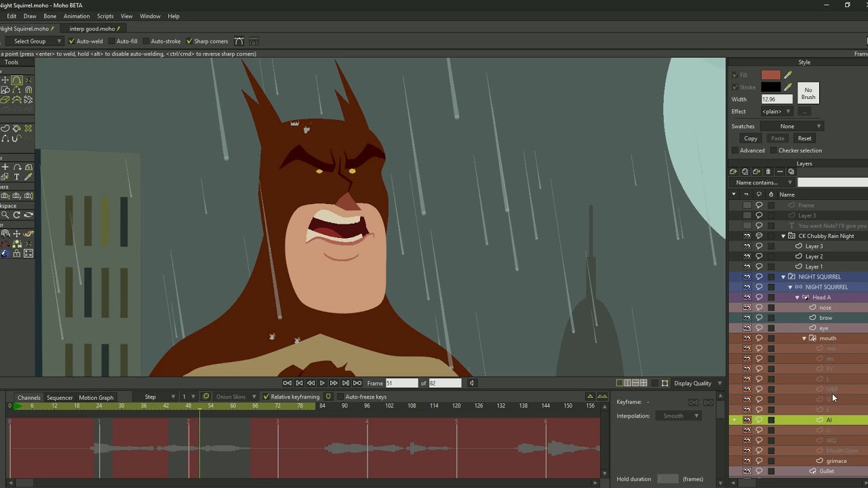
Task: Select the Transform Points tool
Action: click(5, 80)
